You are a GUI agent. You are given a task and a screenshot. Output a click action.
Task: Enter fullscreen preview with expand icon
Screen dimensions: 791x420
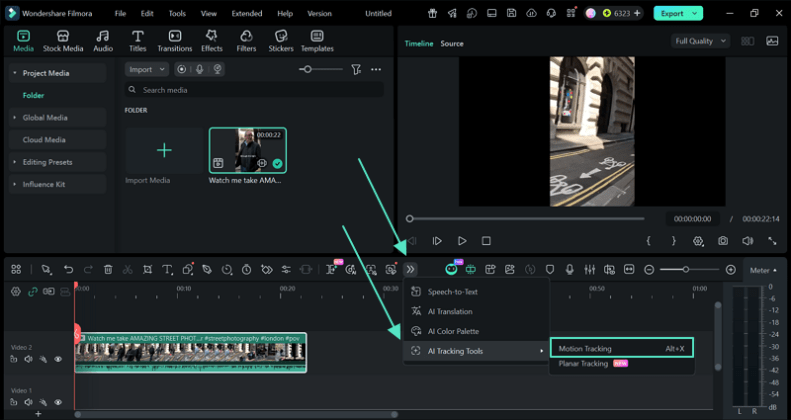click(772, 241)
